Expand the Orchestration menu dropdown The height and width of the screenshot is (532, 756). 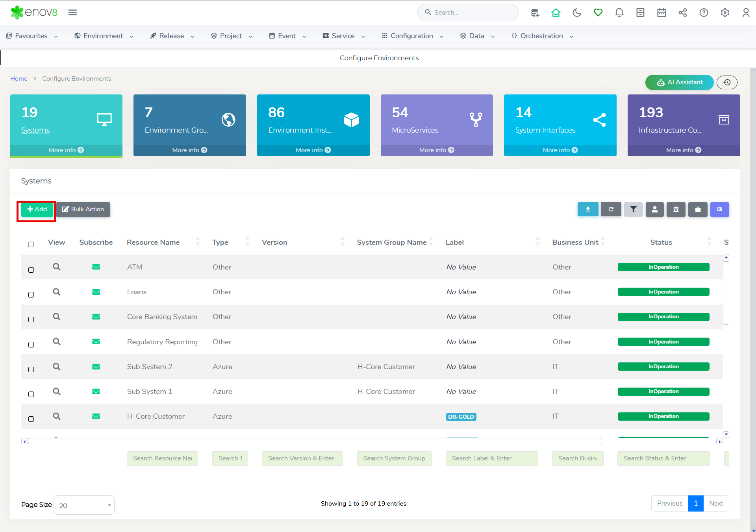542,36
